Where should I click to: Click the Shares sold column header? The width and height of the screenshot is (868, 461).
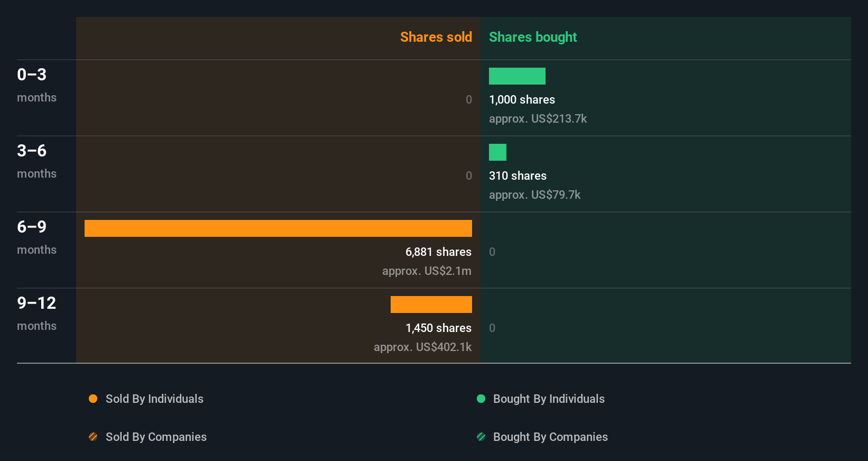point(436,37)
